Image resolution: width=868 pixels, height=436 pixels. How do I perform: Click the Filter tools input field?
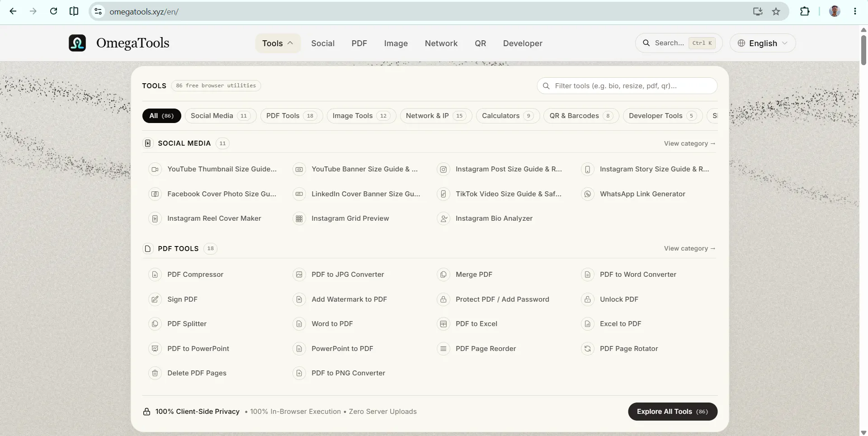[x=627, y=86]
